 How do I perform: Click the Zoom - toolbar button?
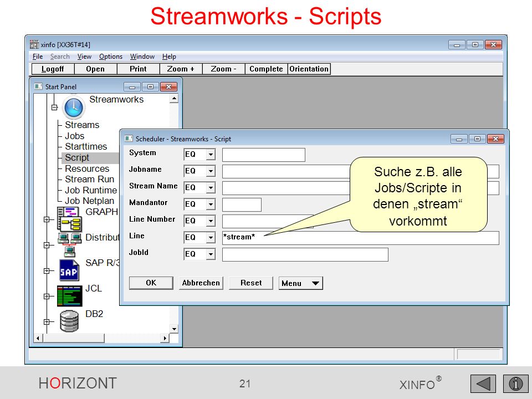(x=223, y=69)
